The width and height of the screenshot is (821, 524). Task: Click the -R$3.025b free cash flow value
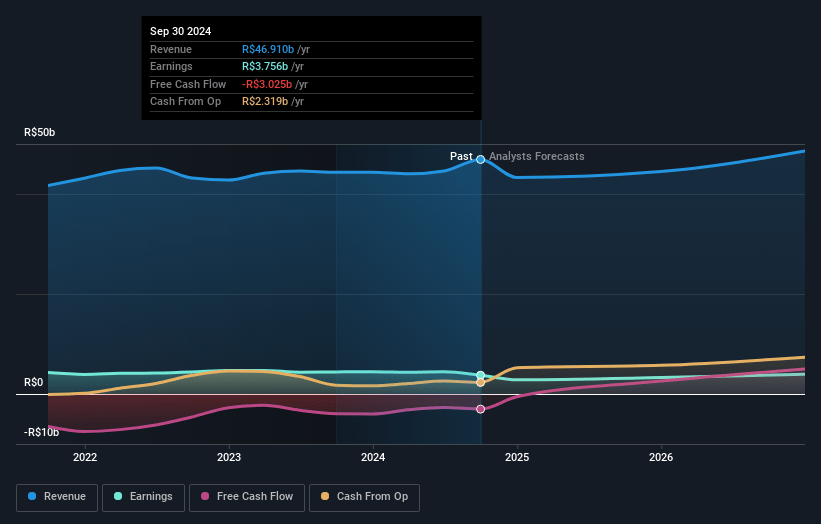267,84
